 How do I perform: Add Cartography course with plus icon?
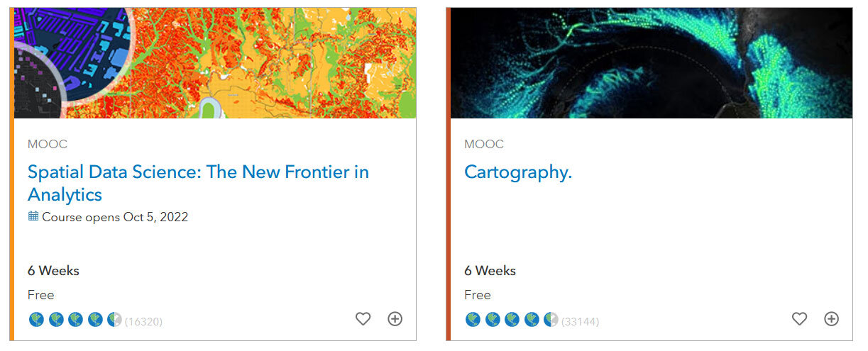pos(832,319)
